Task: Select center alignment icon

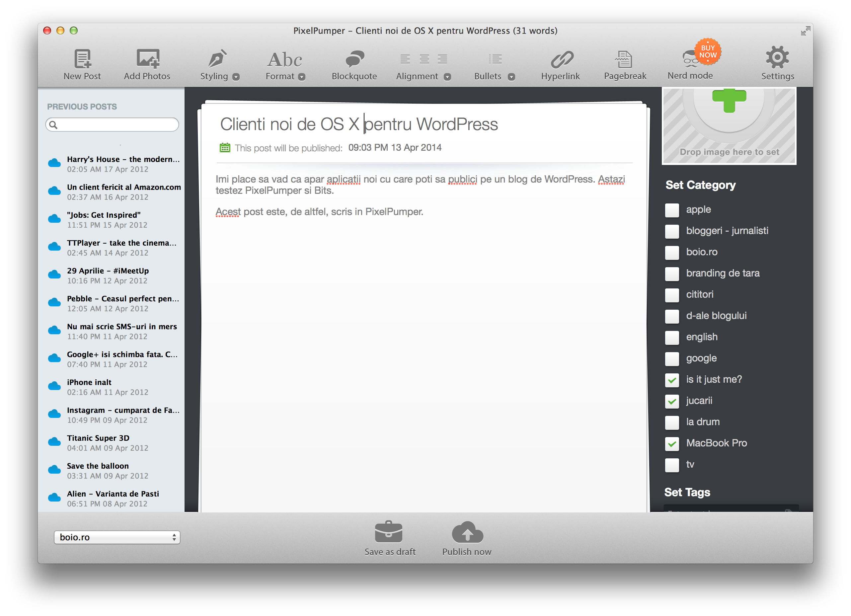Action: tap(424, 59)
